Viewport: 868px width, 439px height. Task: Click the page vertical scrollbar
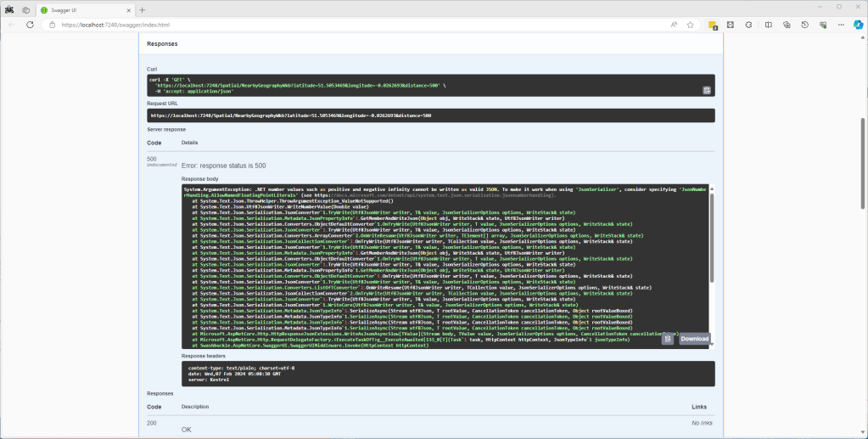(863, 170)
